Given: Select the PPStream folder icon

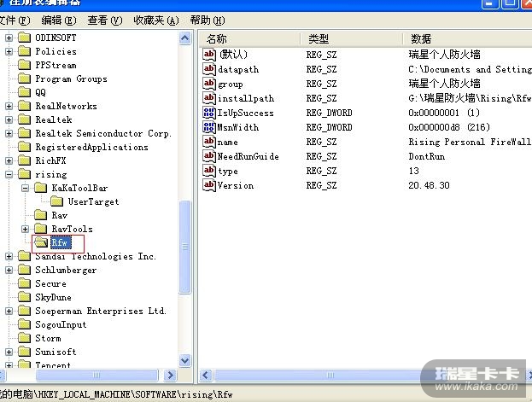Looking at the screenshot, I should [24, 65].
